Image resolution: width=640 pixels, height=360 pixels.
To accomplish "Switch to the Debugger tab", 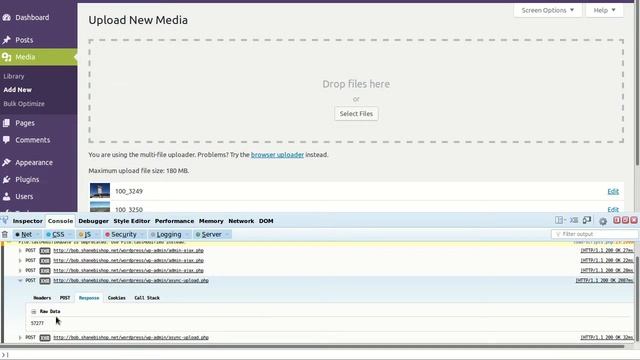I will 93,221.
